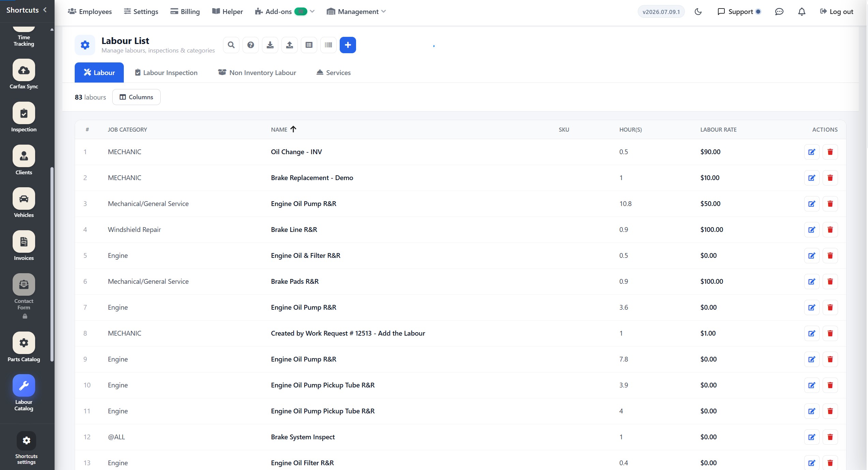Edit the Oil Change - INV labour
The image size is (868, 470).
[812, 152]
